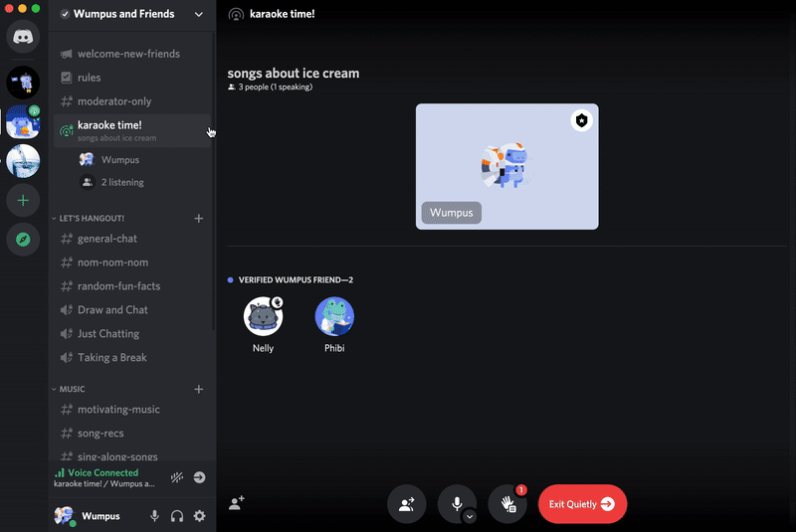Open the rules channel

(132, 78)
